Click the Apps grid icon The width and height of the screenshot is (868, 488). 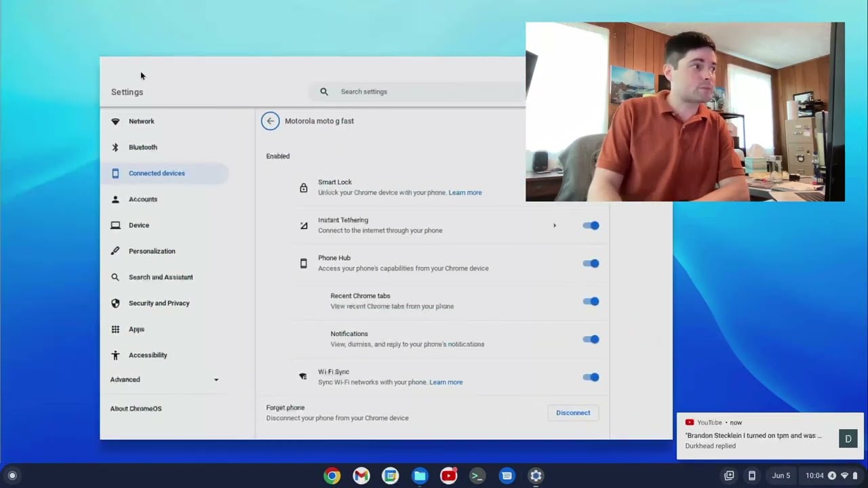click(115, 329)
